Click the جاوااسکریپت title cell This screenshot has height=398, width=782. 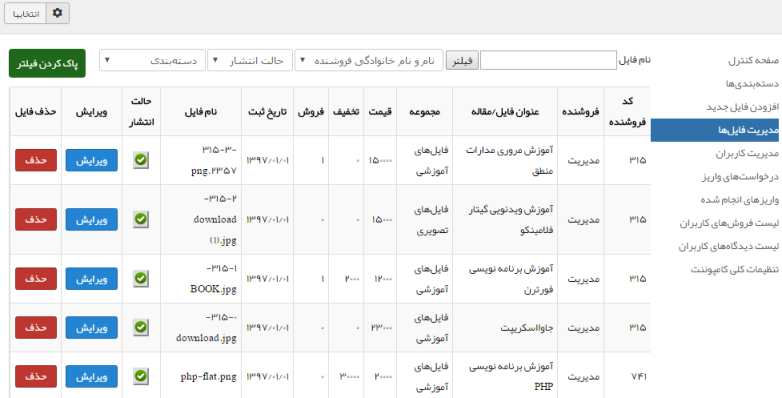click(x=505, y=328)
